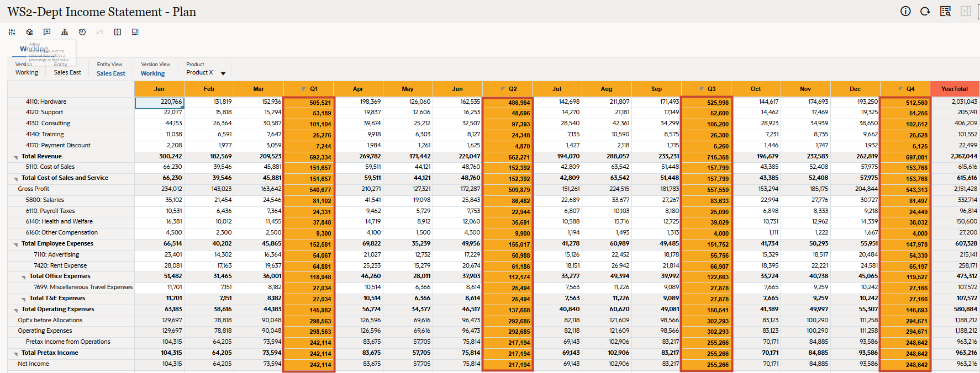
Task: Select the Aug column header
Action: 607,89
